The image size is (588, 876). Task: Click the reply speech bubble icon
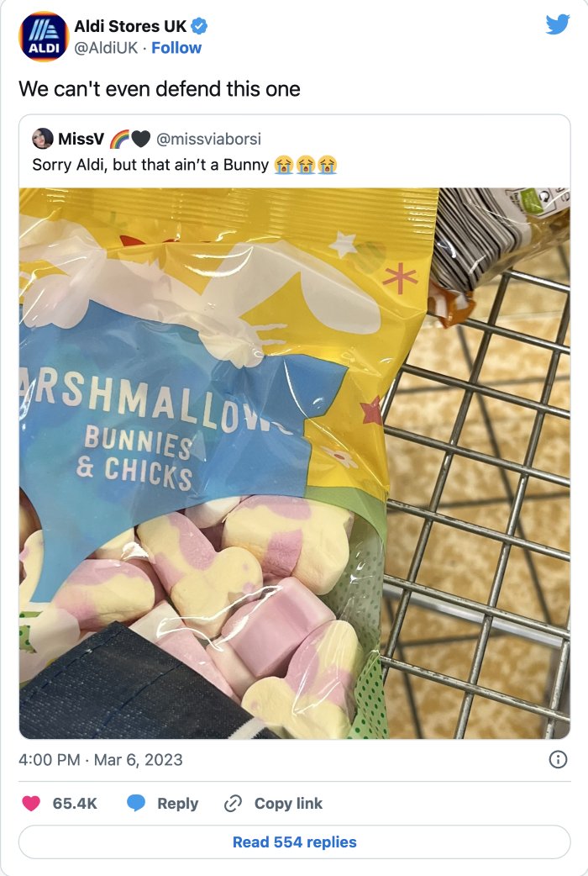(136, 804)
